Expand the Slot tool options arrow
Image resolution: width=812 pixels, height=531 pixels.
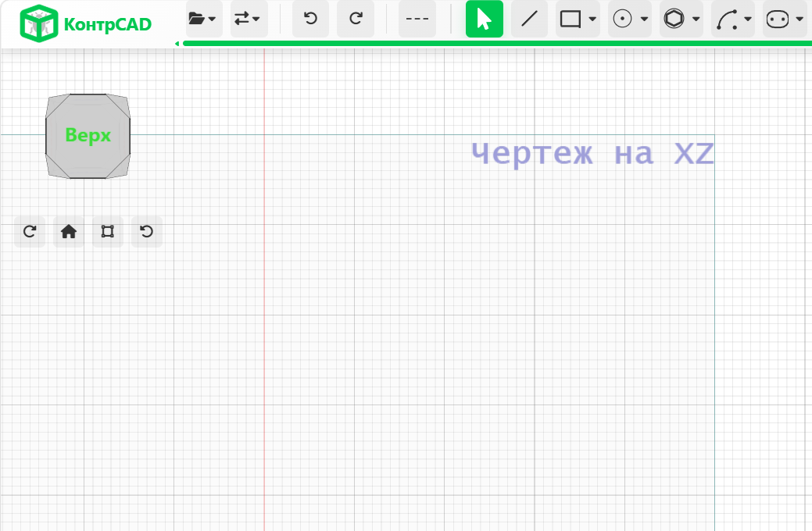799,20
